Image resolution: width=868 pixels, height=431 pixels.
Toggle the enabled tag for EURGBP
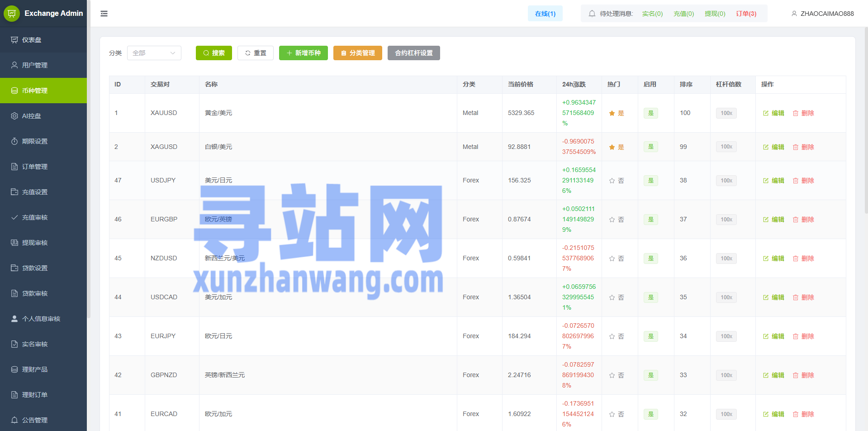click(x=650, y=220)
